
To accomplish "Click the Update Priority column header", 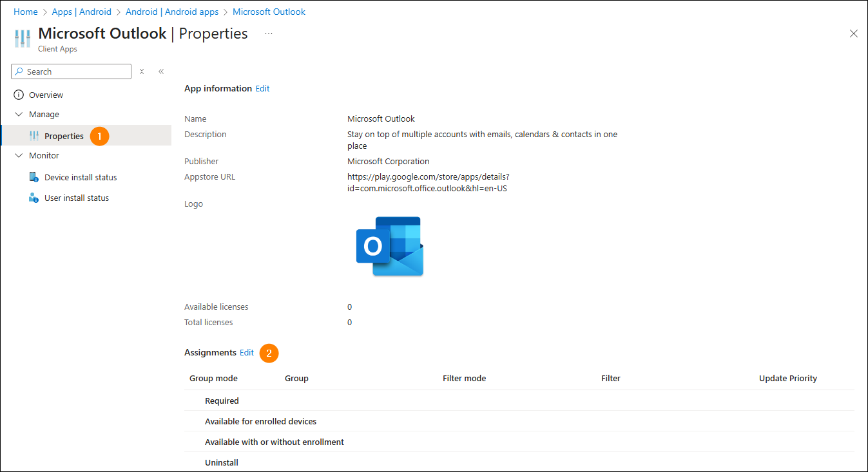I will [x=788, y=378].
